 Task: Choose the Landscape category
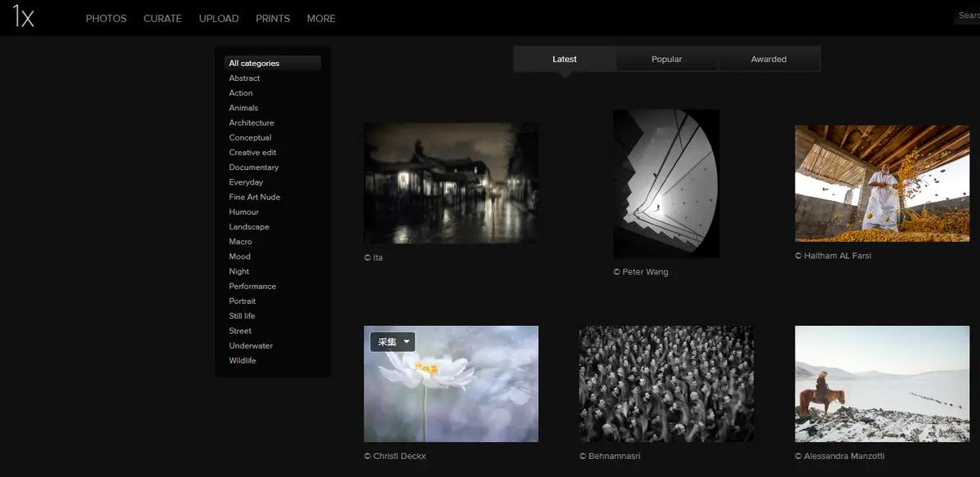249,227
